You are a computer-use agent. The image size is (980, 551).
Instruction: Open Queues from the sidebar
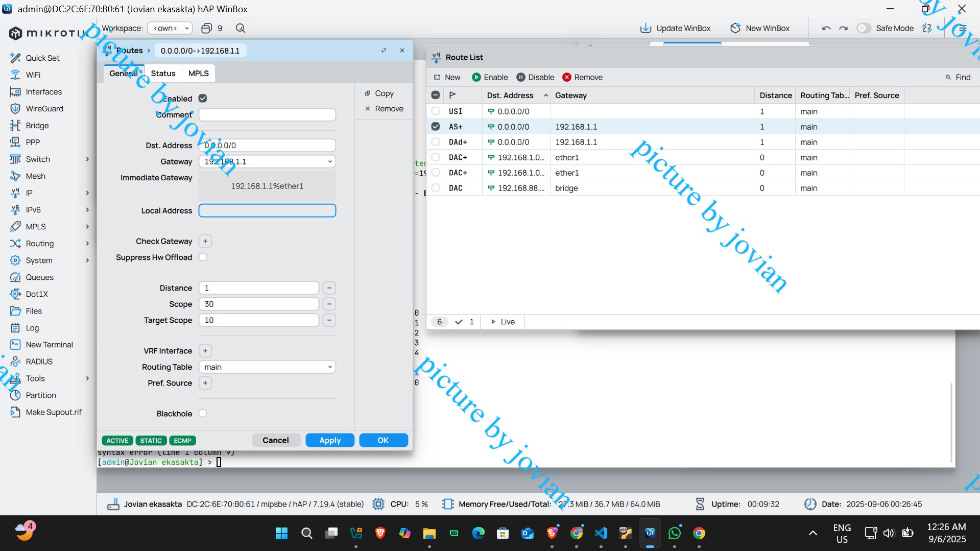click(x=39, y=277)
